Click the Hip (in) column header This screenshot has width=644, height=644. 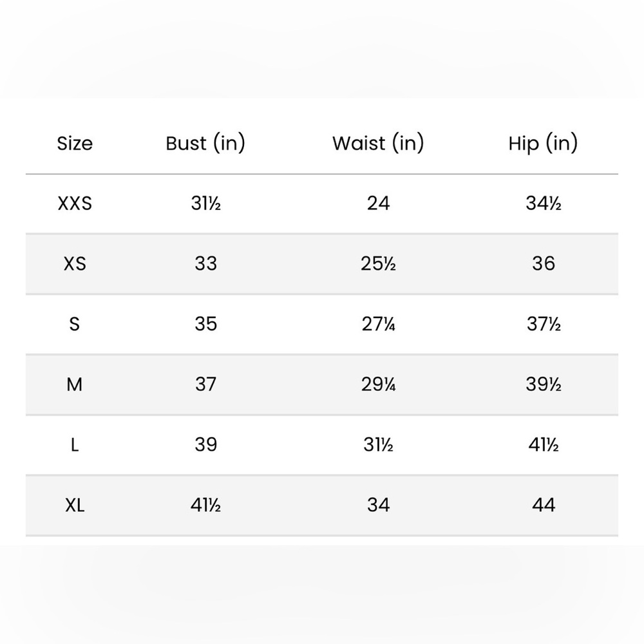pyautogui.click(x=543, y=144)
